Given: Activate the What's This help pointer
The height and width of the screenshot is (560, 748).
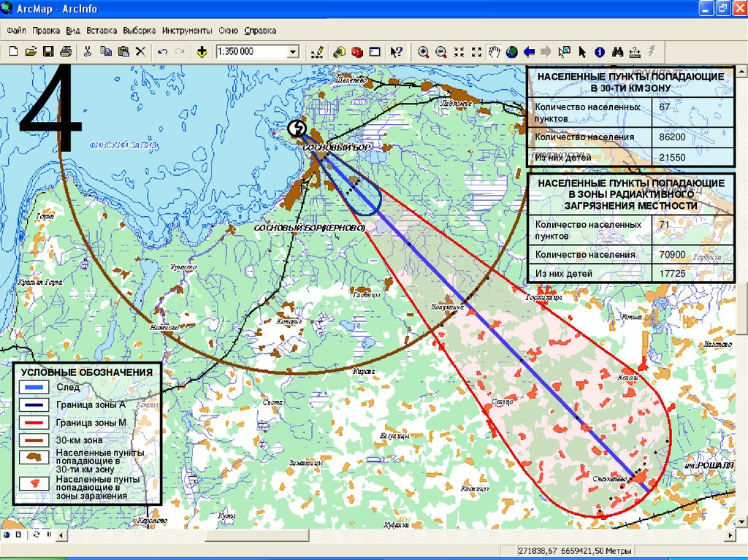Looking at the screenshot, I should pos(397,52).
